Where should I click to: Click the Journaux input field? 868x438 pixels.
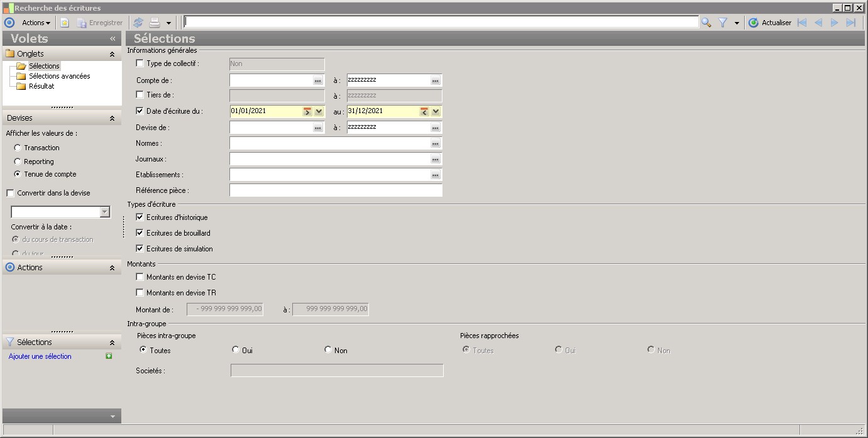coord(329,159)
